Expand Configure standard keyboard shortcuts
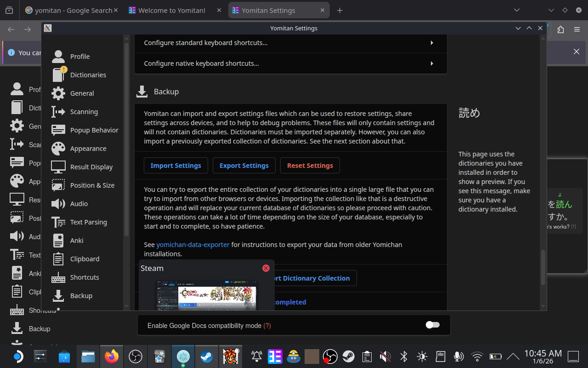 (290, 43)
